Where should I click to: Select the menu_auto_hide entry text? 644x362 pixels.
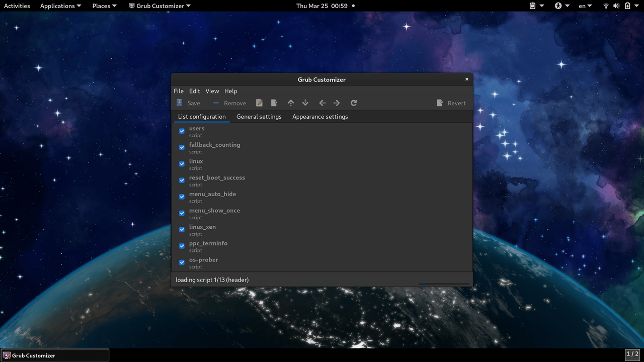(213, 194)
